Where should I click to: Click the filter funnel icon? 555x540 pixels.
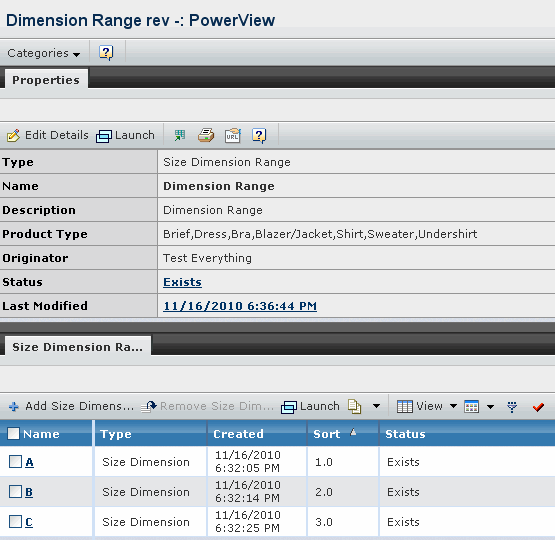click(x=512, y=407)
